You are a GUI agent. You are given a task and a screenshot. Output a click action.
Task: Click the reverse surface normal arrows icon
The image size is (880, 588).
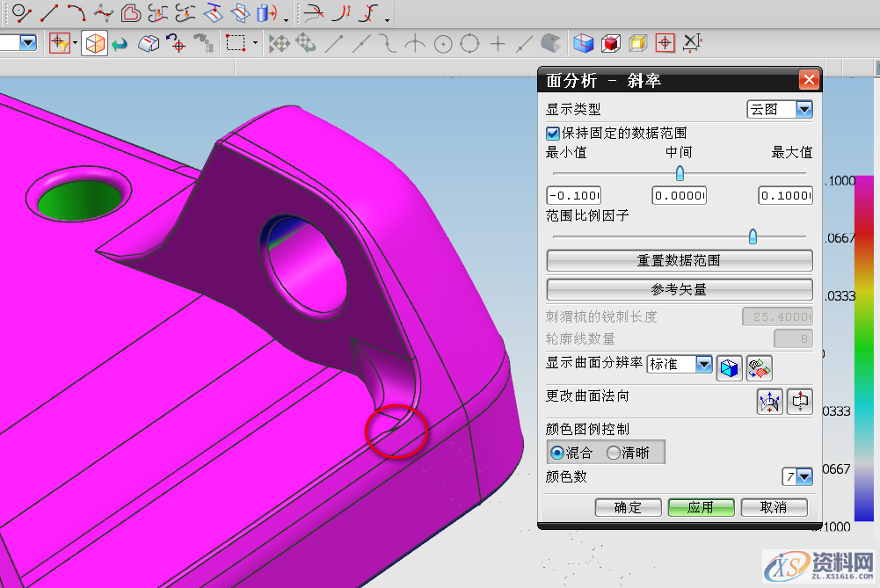(x=770, y=401)
